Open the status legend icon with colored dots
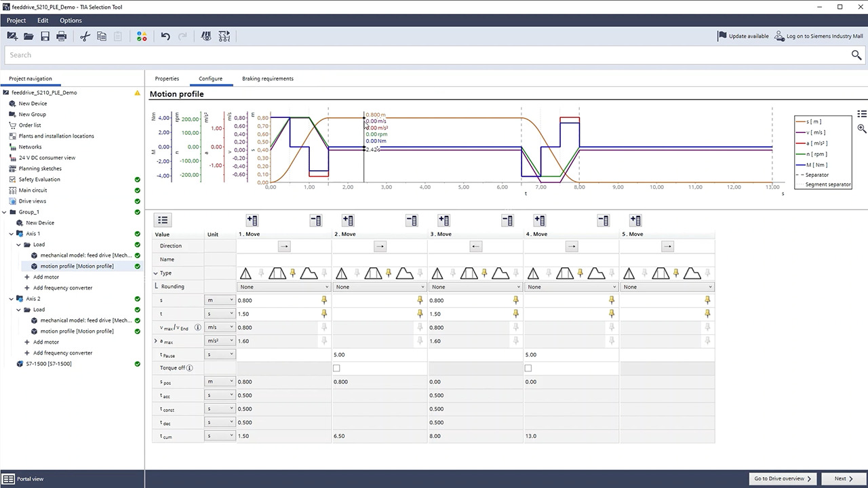868x488 pixels. tap(141, 36)
